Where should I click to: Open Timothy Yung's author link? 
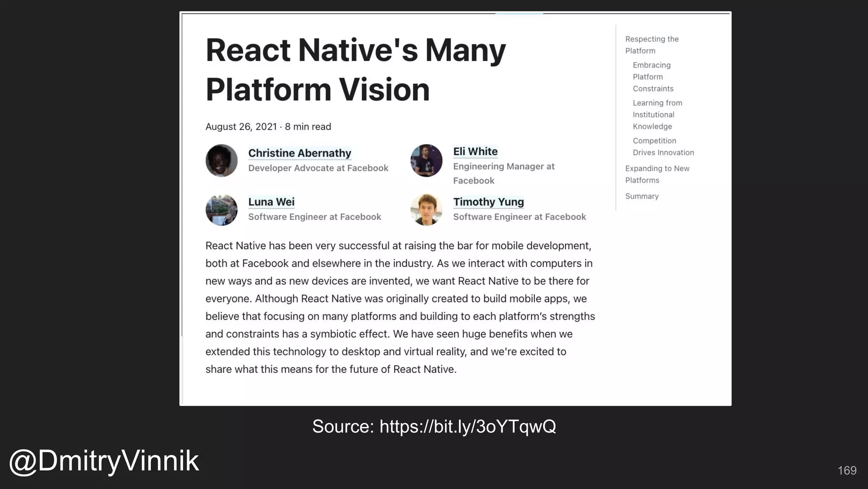(x=488, y=202)
